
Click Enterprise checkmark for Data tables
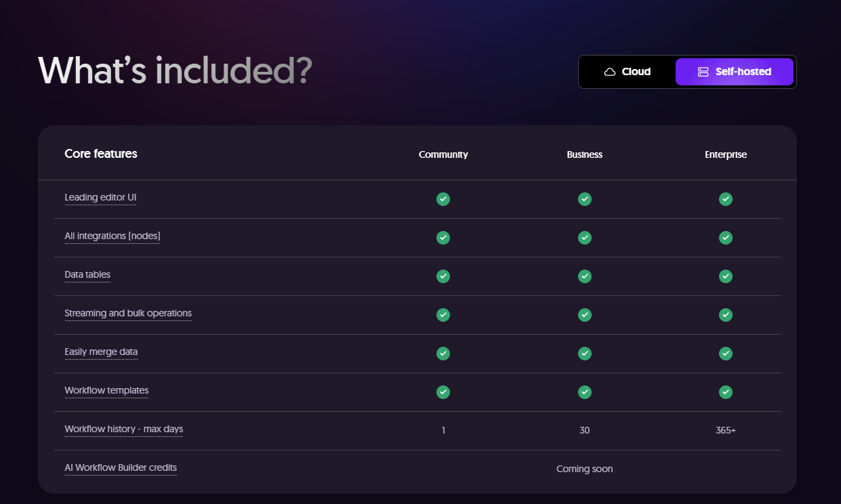point(726,276)
